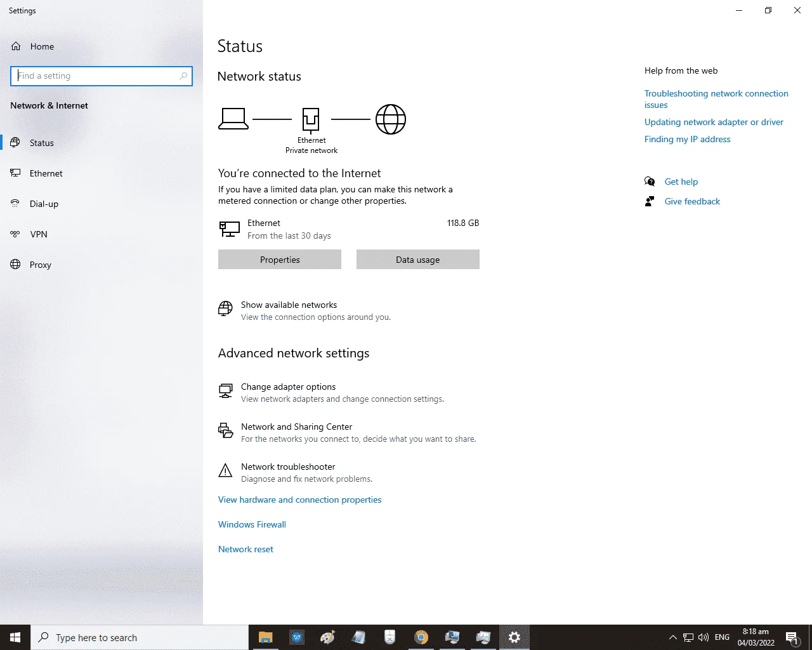Open Change adapter options
812x650 pixels.
tap(288, 387)
